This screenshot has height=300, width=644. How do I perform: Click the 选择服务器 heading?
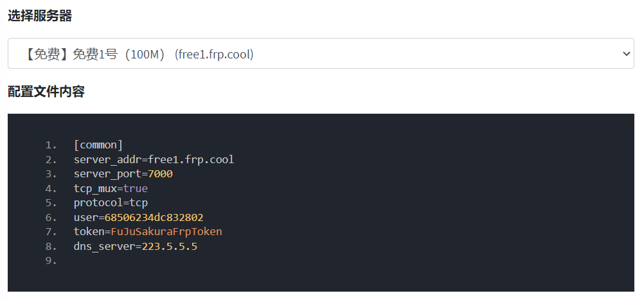(x=40, y=16)
